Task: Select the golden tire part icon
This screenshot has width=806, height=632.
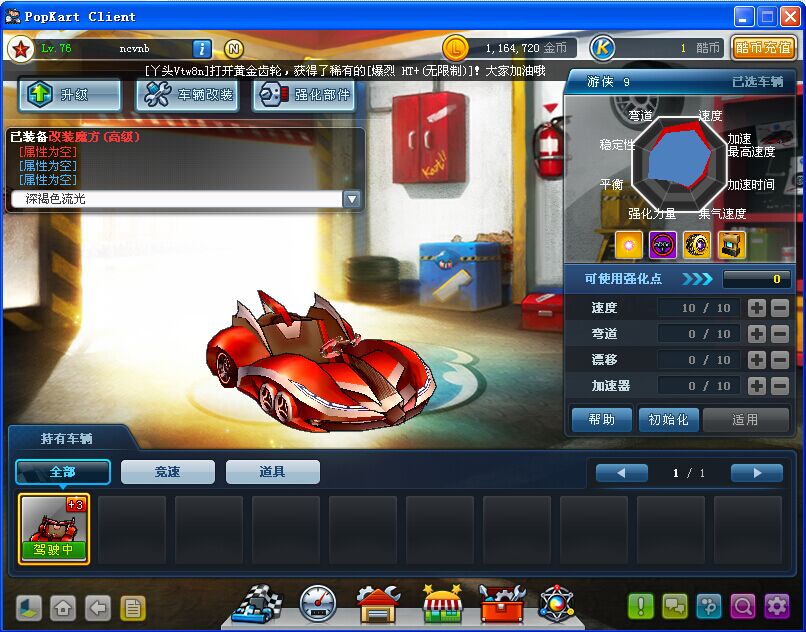Action: tap(697, 245)
